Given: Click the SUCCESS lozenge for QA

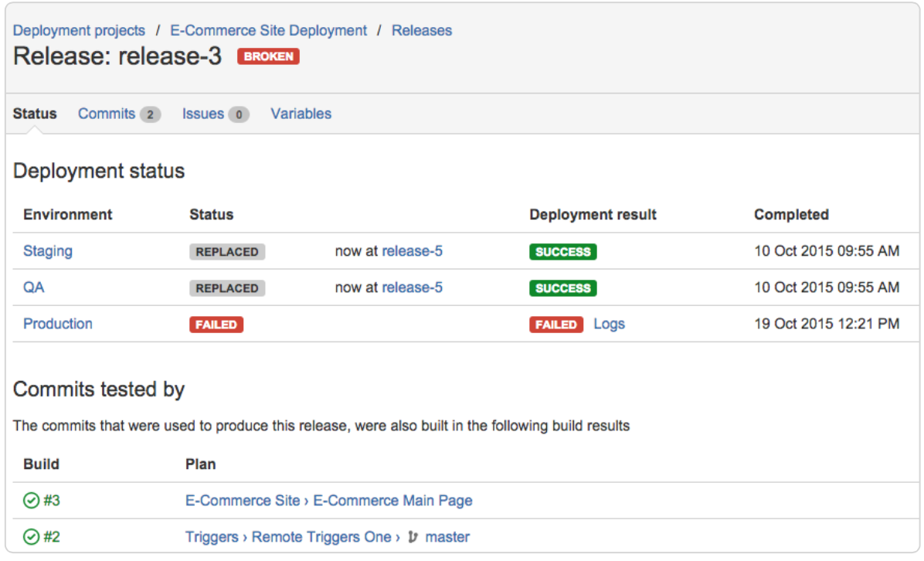Looking at the screenshot, I should pyautogui.click(x=562, y=287).
